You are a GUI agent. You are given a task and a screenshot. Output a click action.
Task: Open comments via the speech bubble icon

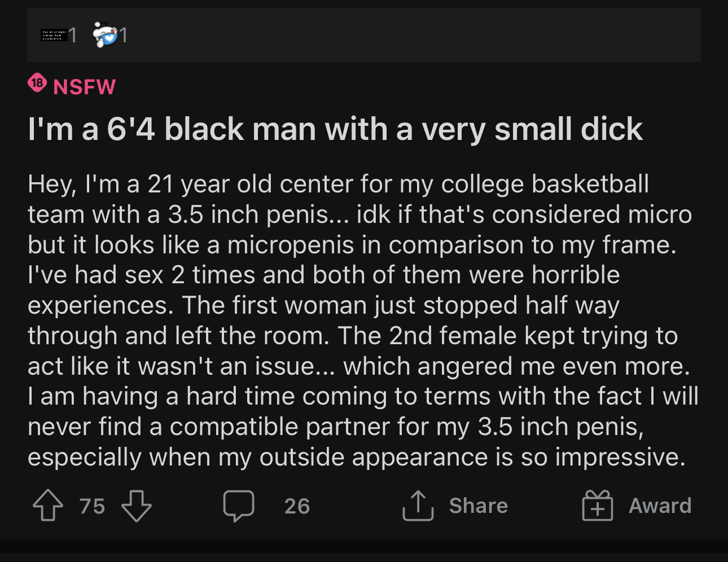(239, 506)
